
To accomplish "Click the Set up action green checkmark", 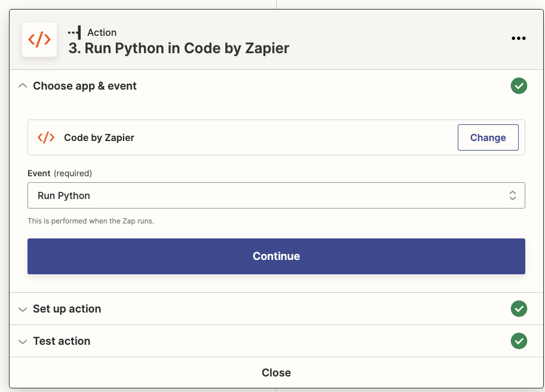I will pos(519,308).
